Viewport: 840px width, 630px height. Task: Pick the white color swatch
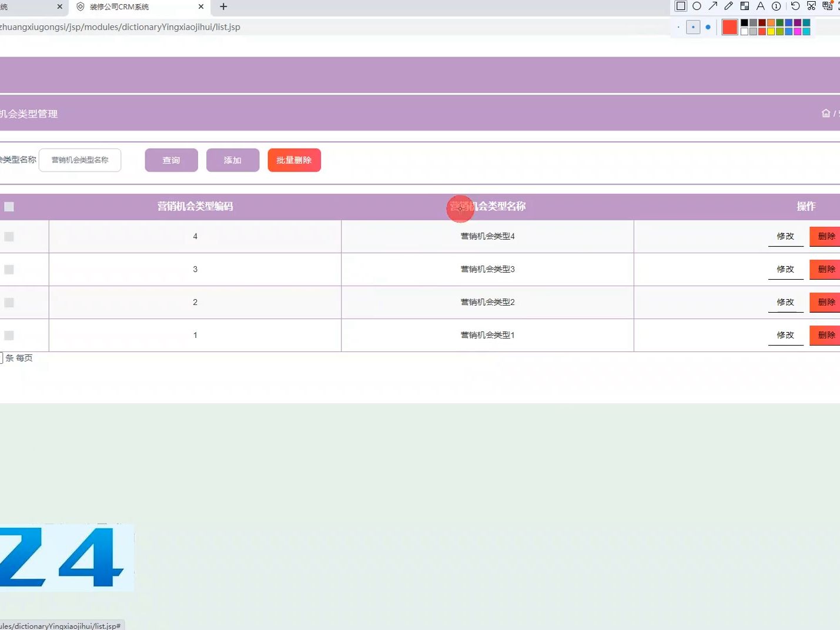tap(744, 31)
